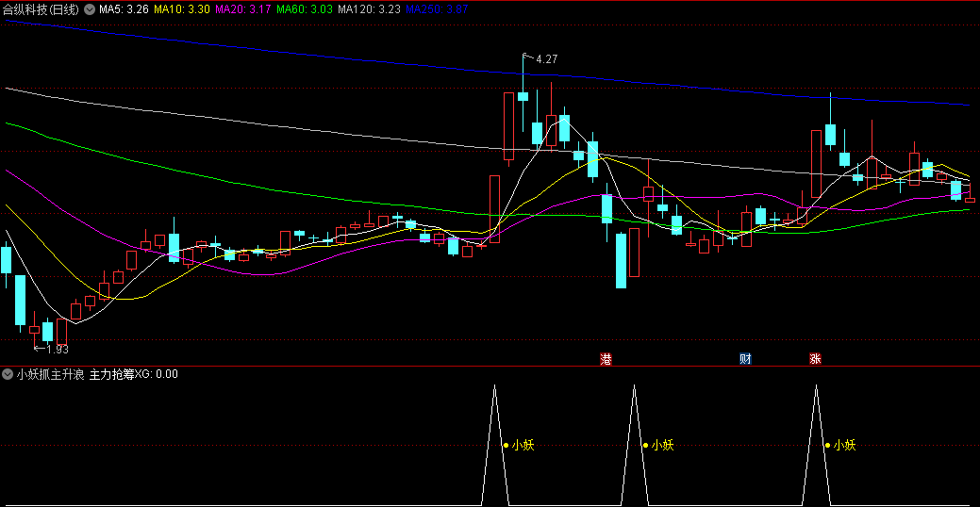The height and width of the screenshot is (507, 980).
Task: Expand the 小妖抓主升浪 indicator dropdown arrow
Action: 8,375
